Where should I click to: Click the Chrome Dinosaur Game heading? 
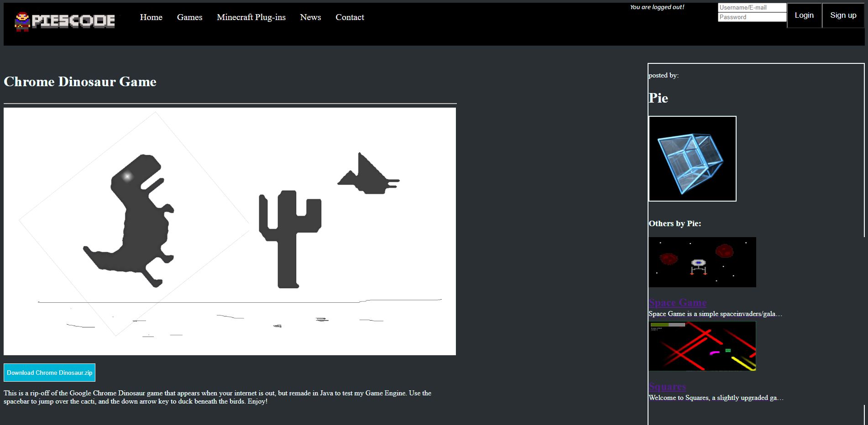tap(80, 82)
